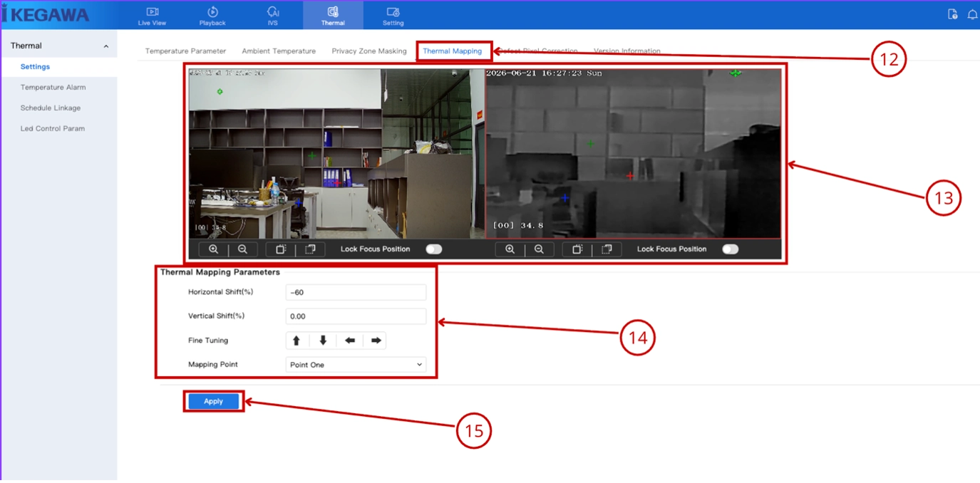Viewport: 980px width, 483px height.
Task: Zoom in on the thermal video
Action: pos(510,249)
